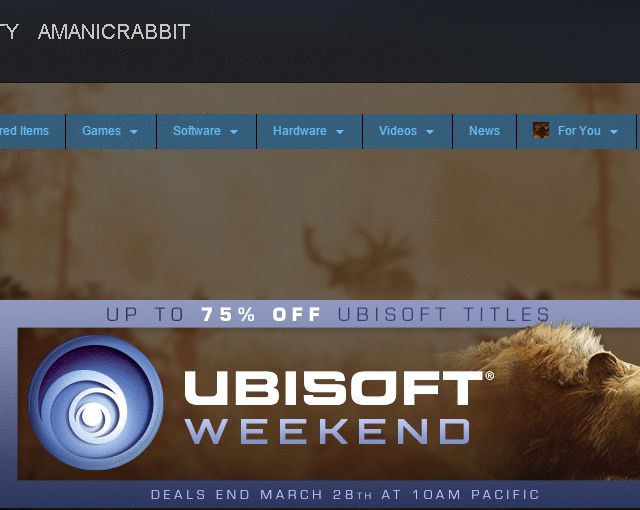Viewport: 640px width, 510px height.
Task: Click the partially visible community menu
Action: point(9,32)
